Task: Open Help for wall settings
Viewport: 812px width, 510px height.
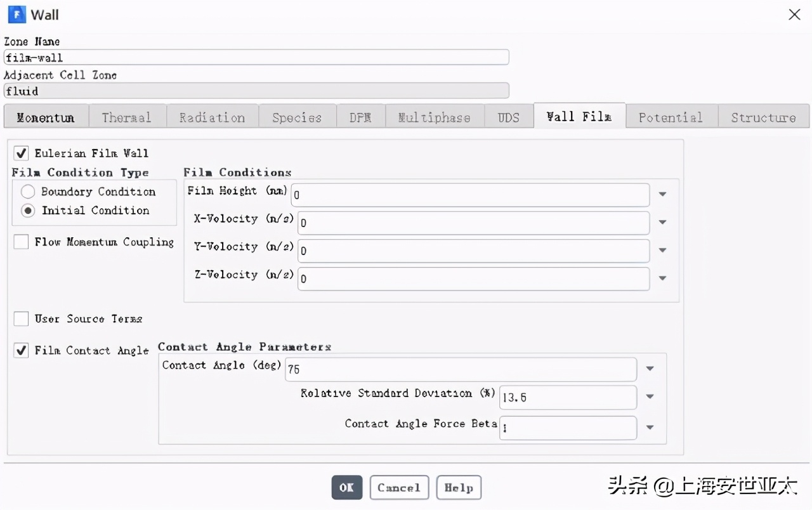Action: point(459,488)
